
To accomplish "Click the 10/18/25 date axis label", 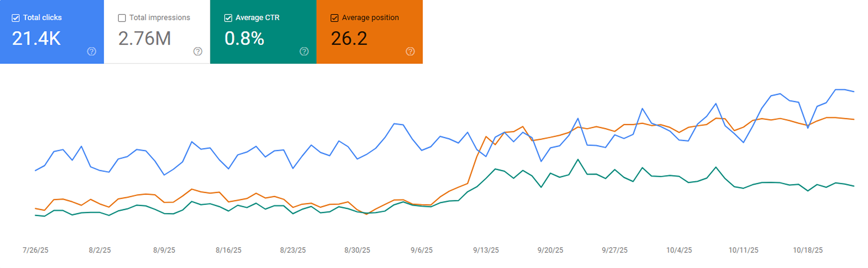I will click(808, 250).
